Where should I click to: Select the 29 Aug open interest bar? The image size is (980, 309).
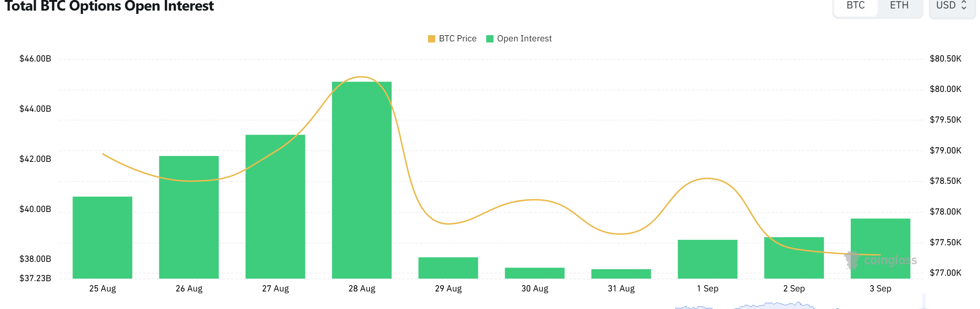click(x=448, y=268)
